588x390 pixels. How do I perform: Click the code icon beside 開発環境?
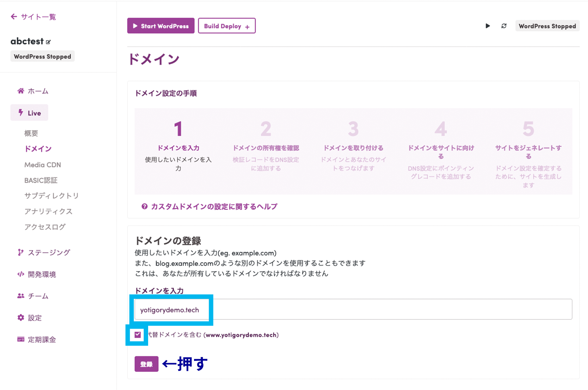(21, 274)
